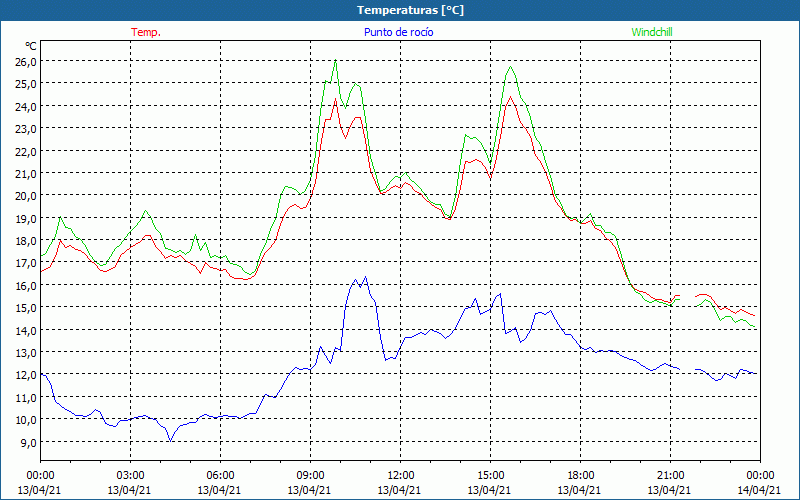This screenshot has height=500, width=800.
Task: Click the 18:00 time axis label
Action: (x=580, y=476)
